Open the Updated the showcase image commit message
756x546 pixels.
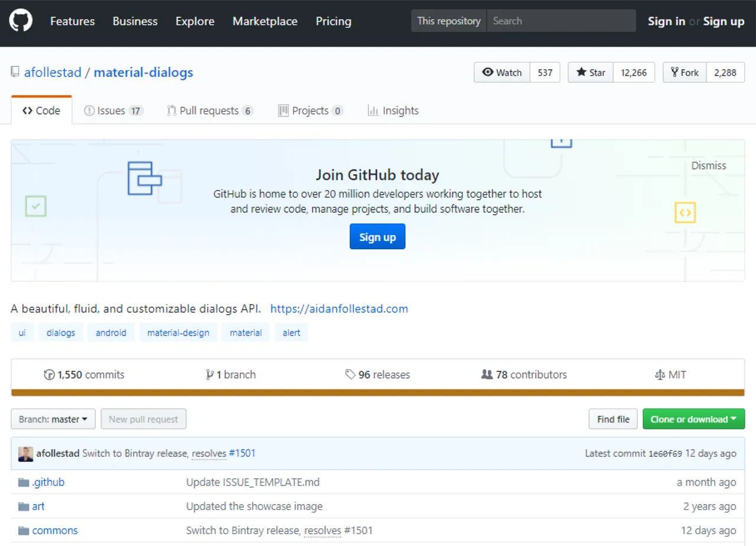click(255, 506)
